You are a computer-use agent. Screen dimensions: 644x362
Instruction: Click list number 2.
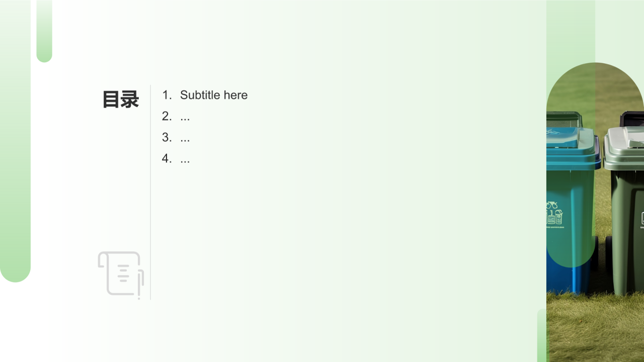pyautogui.click(x=167, y=116)
